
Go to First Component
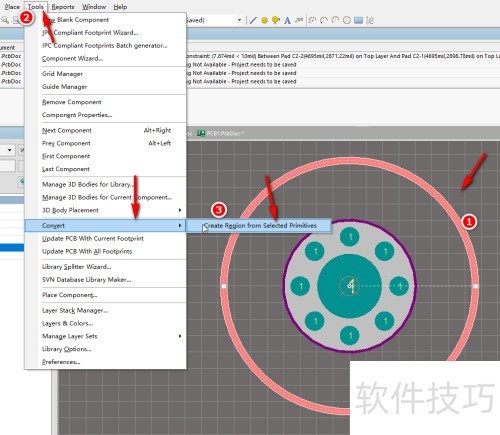tap(105, 156)
